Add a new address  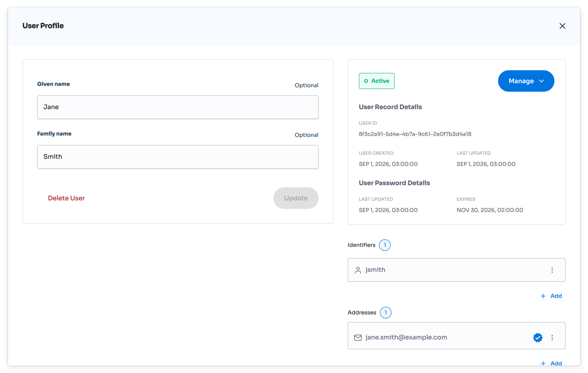tap(551, 363)
